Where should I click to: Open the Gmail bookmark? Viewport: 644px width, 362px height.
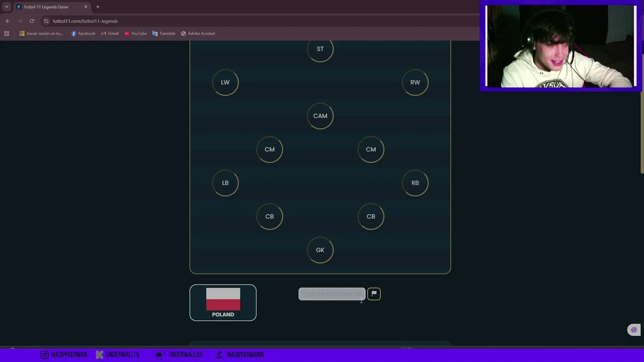tap(110, 34)
